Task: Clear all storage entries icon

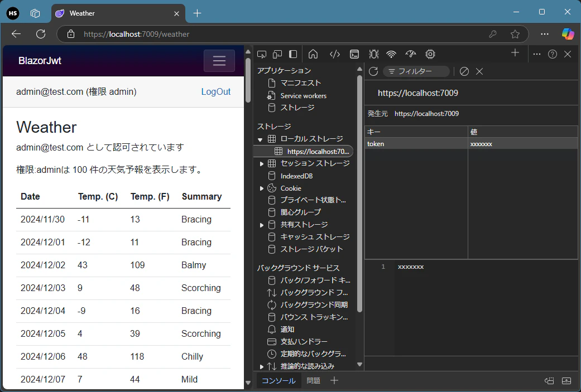Action: click(464, 71)
